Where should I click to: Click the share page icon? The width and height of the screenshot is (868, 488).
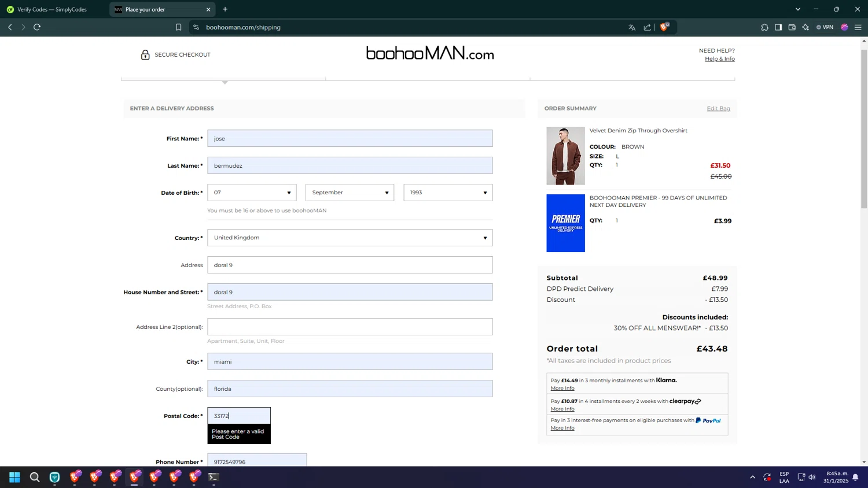coord(647,27)
